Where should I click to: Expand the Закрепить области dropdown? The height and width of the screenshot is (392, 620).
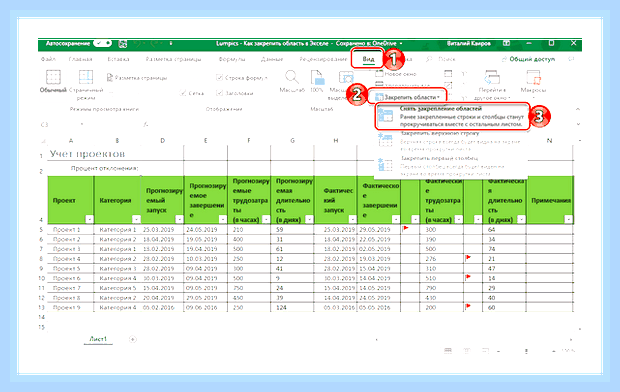click(407, 97)
